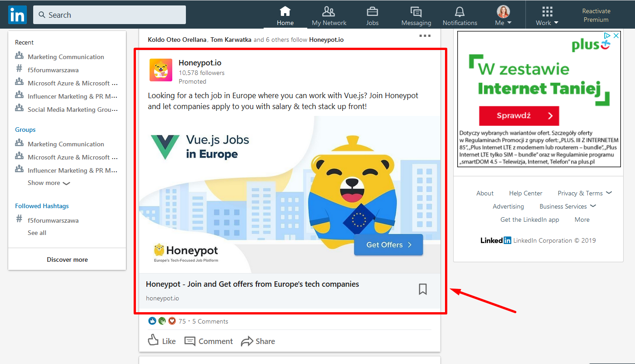Open the three-dot post options menu
Image resolution: width=635 pixels, height=364 pixels.
tap(425, 36)
